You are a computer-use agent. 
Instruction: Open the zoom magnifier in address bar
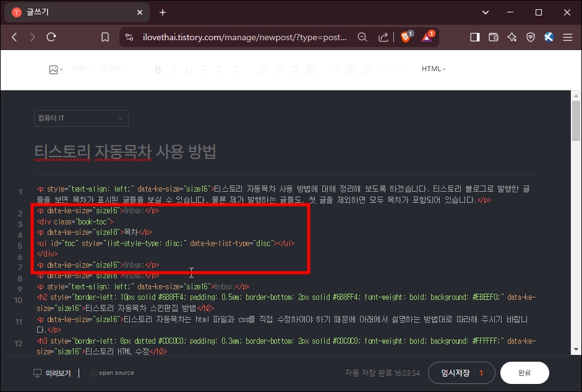click(x=362, y=37)
